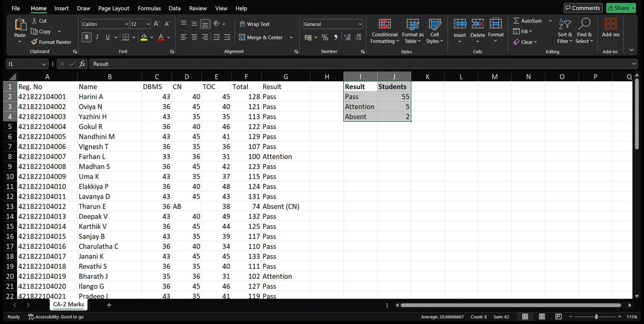Click the horizontal scrollbar
644x324 pixels.
[511, 305]
